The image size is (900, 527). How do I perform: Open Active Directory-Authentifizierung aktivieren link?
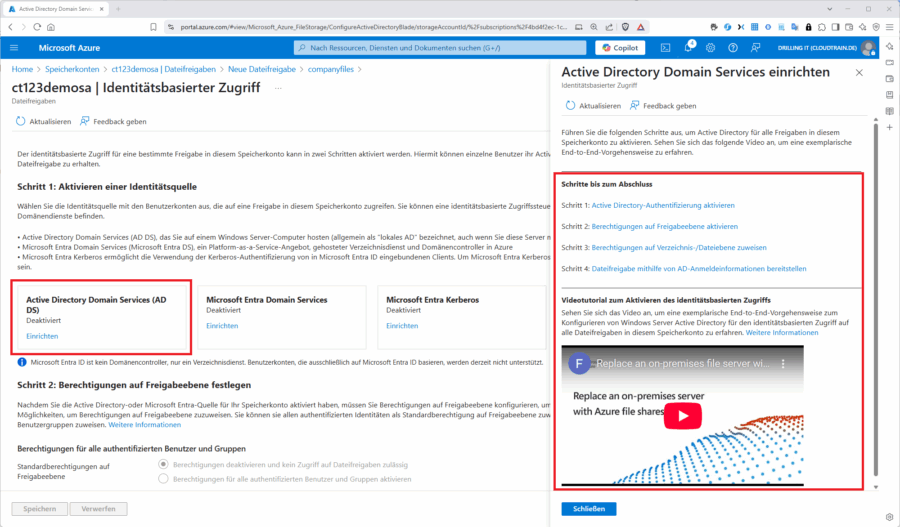tap(663, 205)
